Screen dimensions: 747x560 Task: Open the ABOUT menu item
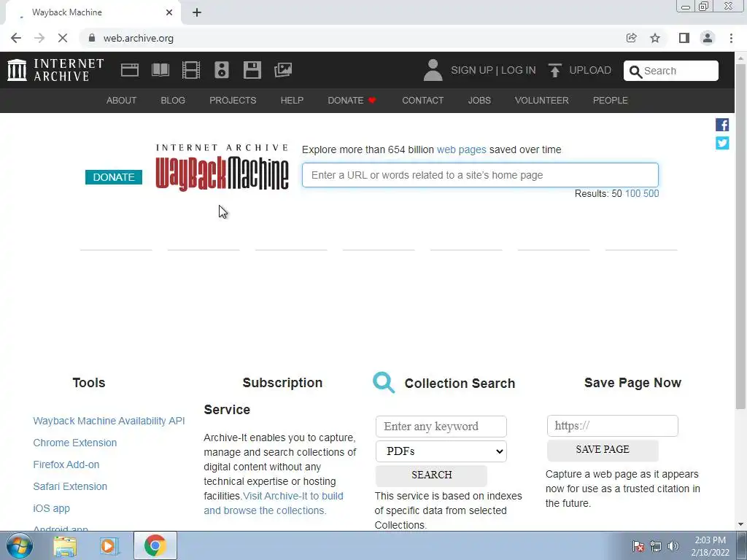point(122,101)
